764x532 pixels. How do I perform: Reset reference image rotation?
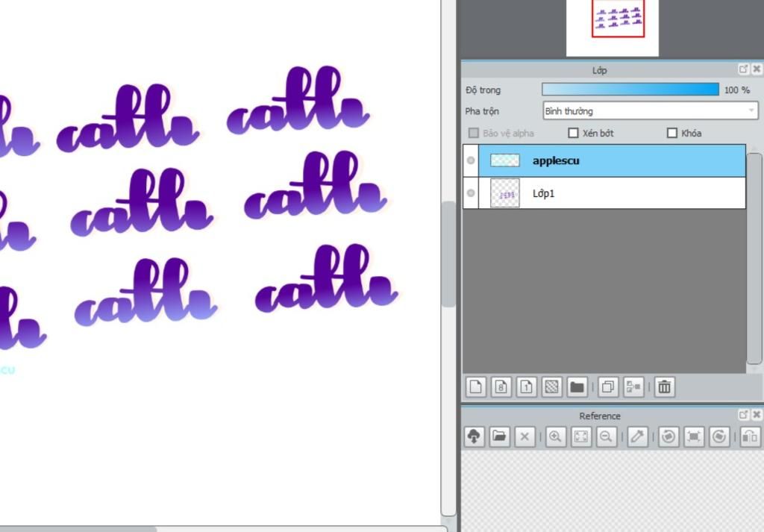694,436
